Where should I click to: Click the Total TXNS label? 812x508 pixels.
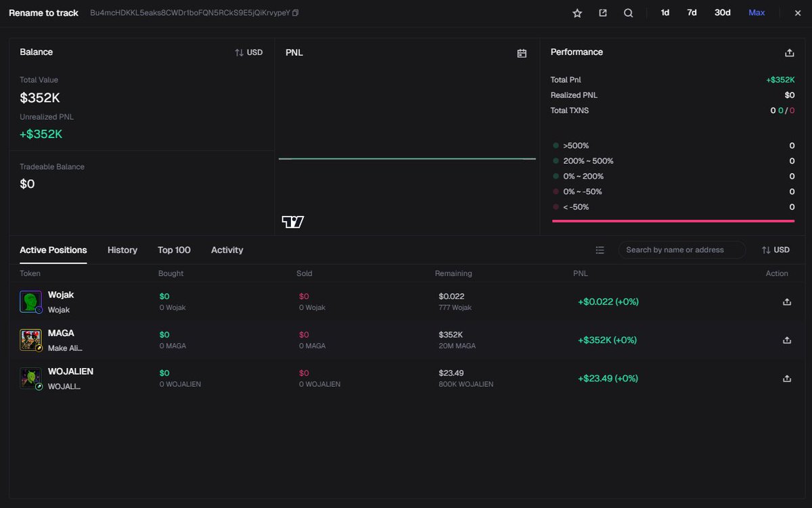point(570,110)
